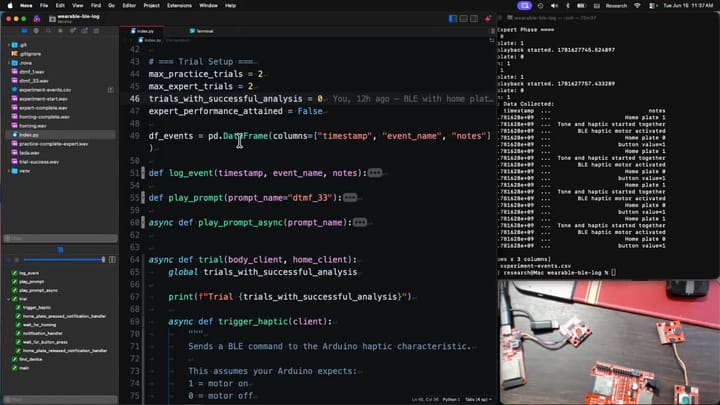Click the battery menu bar icon
The image size is (720, 405).
(581, 6)
